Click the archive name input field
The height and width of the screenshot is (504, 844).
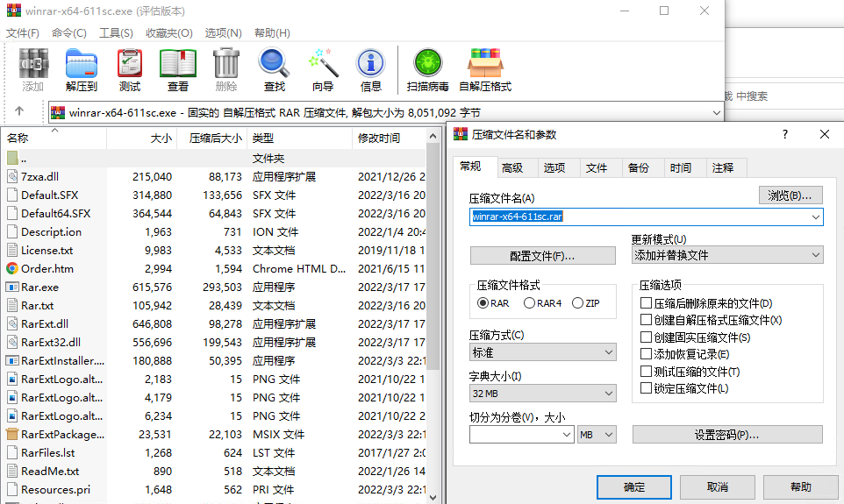646,217
